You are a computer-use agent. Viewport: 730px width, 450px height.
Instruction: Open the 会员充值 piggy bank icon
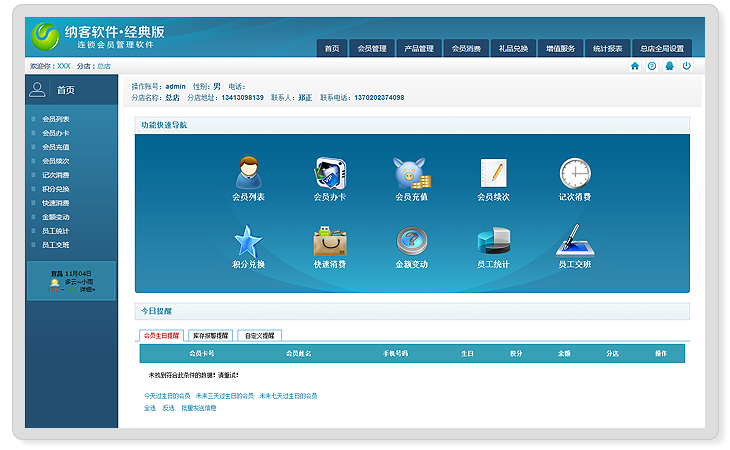(x=411, y=174)
